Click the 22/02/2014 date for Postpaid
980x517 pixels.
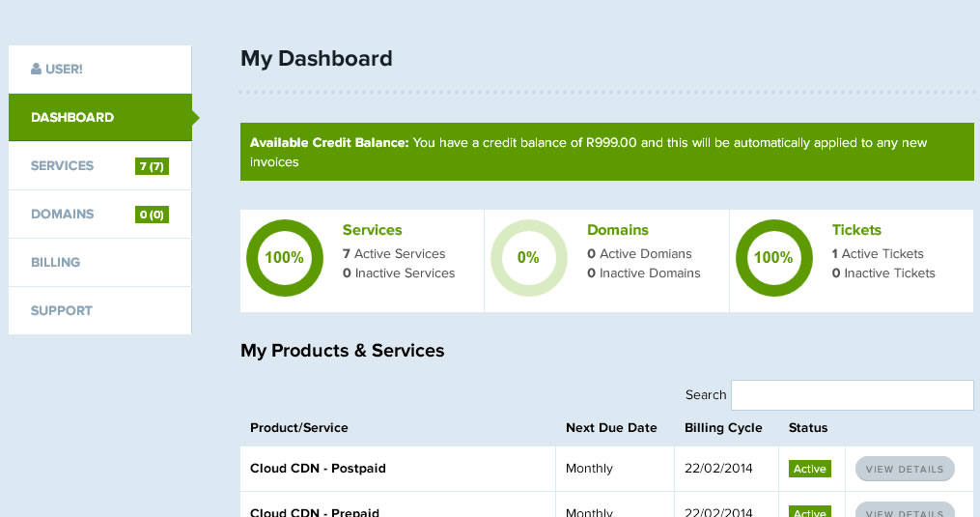pos(718,468)
